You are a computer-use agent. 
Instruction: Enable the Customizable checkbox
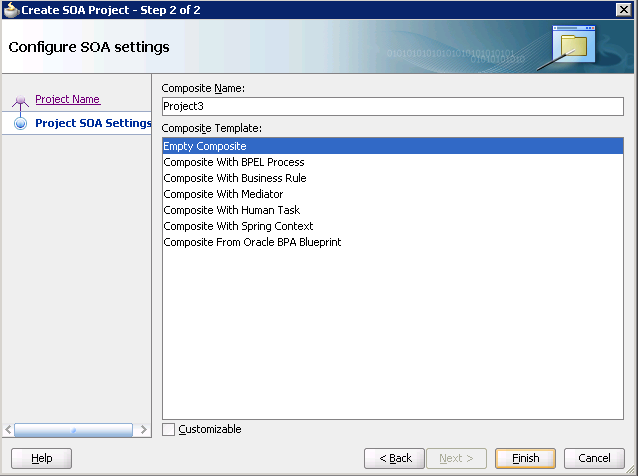[168, 429]
